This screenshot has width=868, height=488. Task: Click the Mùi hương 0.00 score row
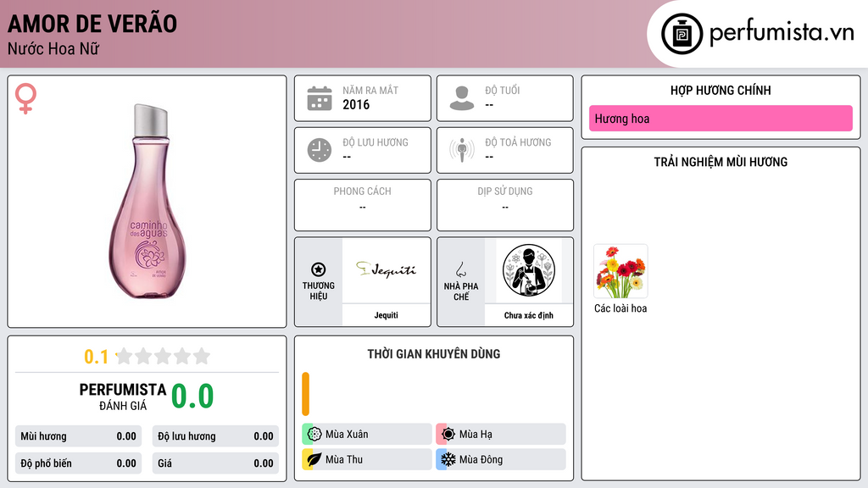pyautogui.click(x=78, y=436)
